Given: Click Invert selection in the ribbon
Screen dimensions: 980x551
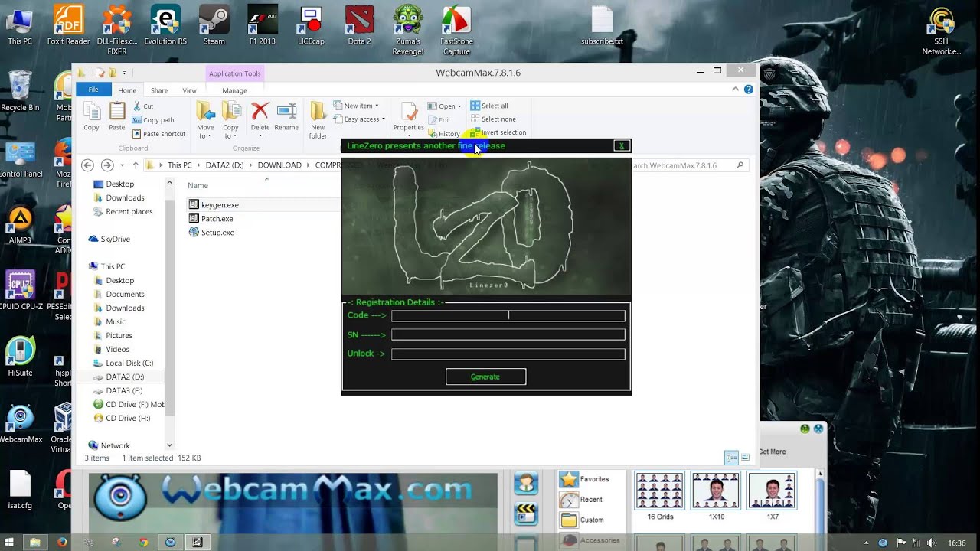Looking at the screenshot, I should pos(498,132).
